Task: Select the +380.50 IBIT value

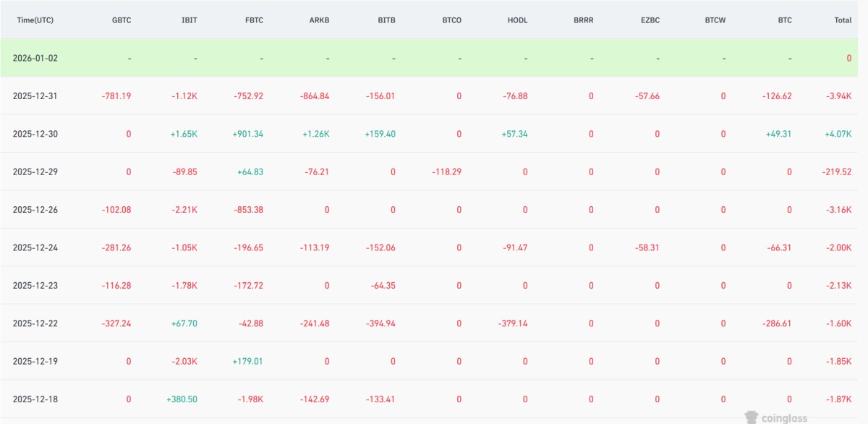Action: tap(181, 399)
